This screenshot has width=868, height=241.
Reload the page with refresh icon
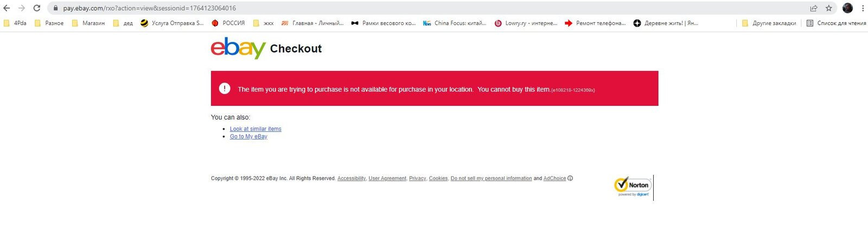[37, 8]
